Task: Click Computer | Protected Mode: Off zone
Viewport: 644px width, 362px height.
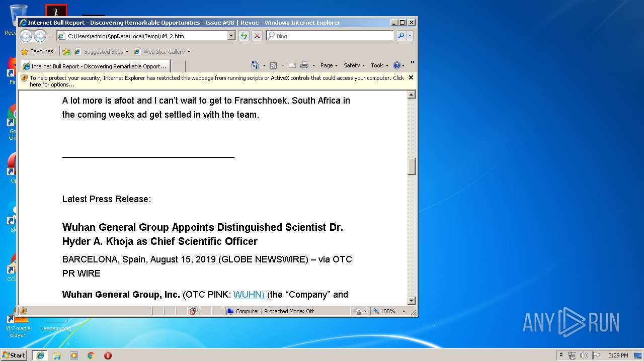Action: tap(288, 311)
